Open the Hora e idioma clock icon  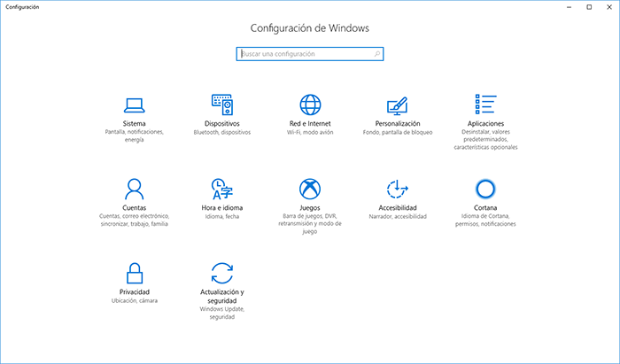pos(222,189)
